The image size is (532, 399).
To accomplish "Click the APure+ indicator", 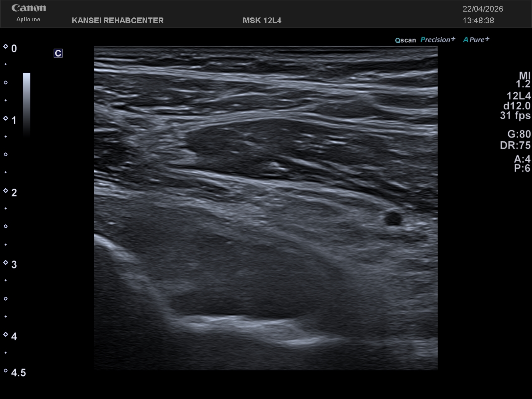I will (476, 39).
